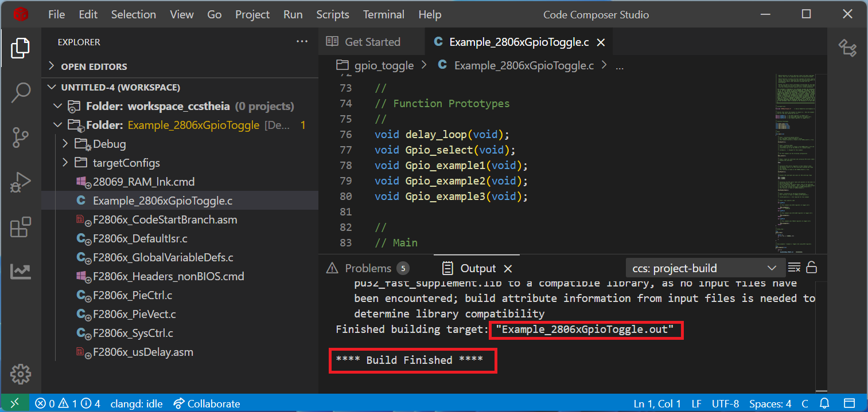Select the Output panel tab
The image size is (868, 412).
click(477, 268)
